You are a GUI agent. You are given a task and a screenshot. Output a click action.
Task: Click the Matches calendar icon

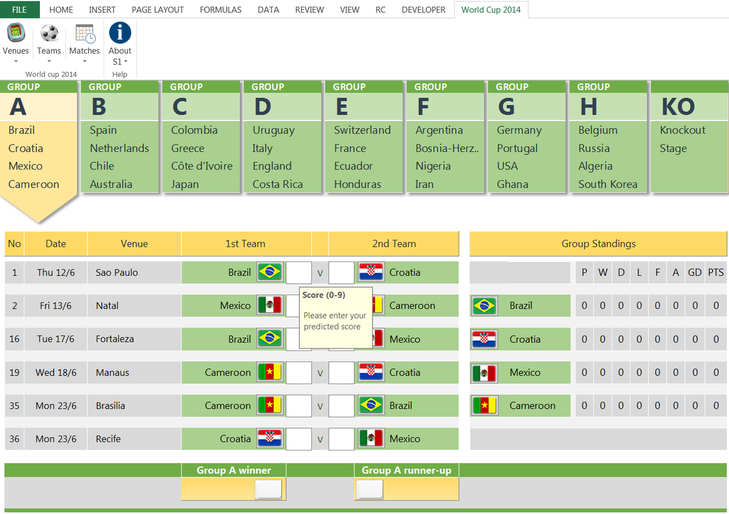coord(85,33)
